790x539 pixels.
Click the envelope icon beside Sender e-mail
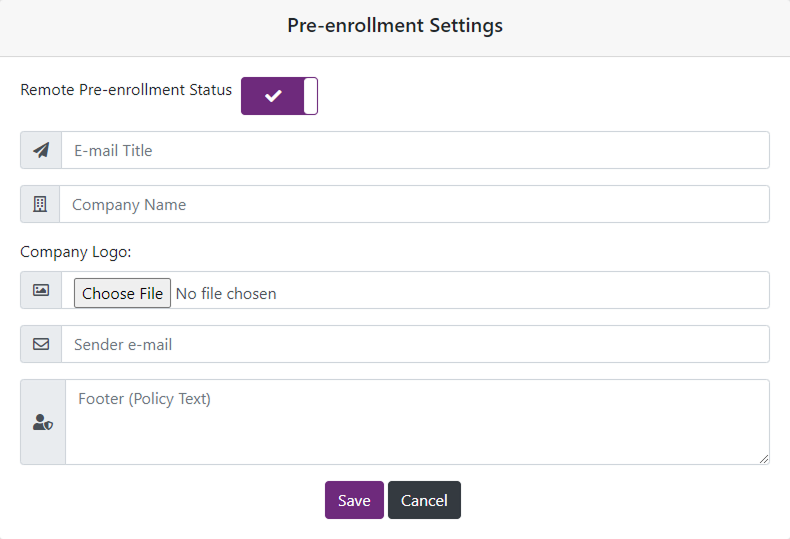pyautogui.click(x=41, y=344)
